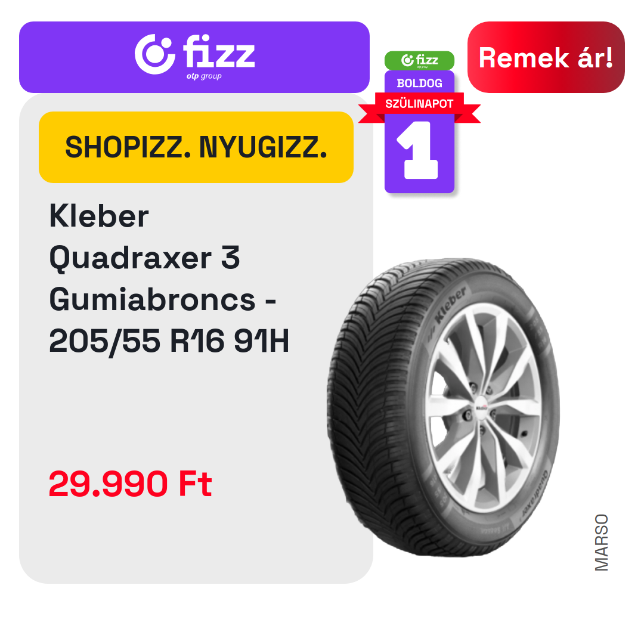This screenshot has height=644, width=644.
Task: Click the Quadraxer lettering on lower sidewall
Action: click(x=535, y=493)
